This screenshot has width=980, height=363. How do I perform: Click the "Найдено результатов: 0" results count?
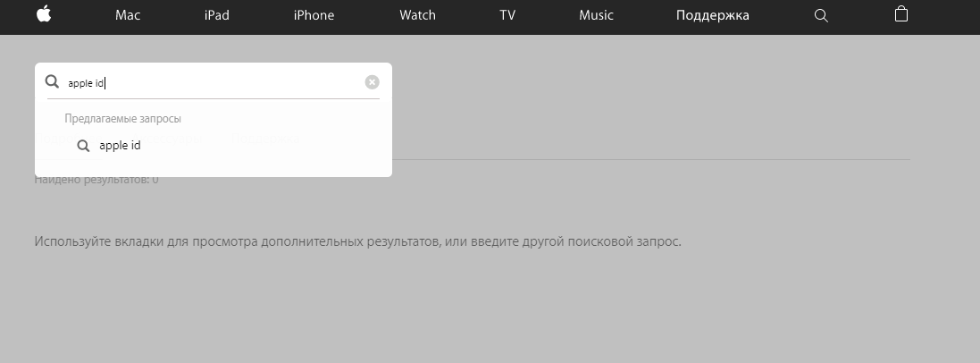(96, 181)
